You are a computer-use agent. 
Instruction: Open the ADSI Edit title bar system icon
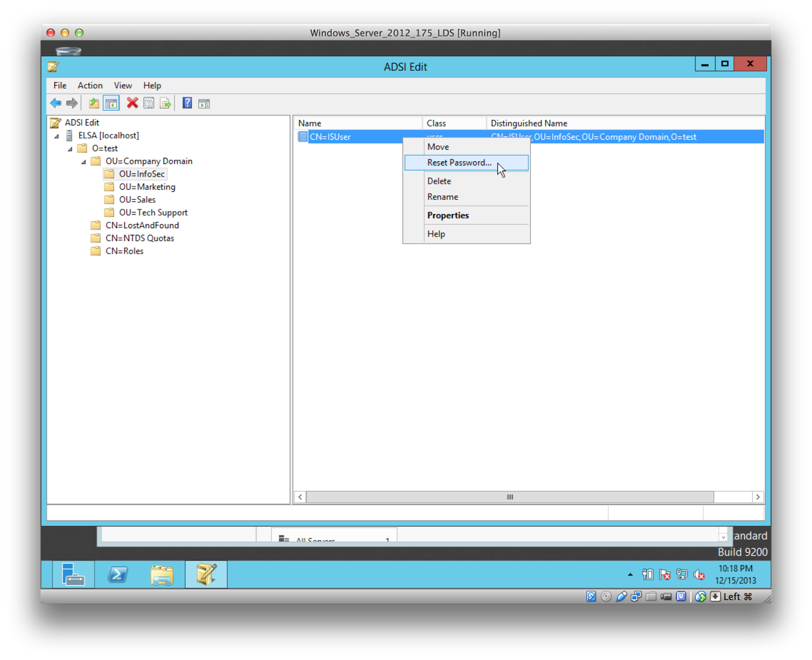click(53, 66)
